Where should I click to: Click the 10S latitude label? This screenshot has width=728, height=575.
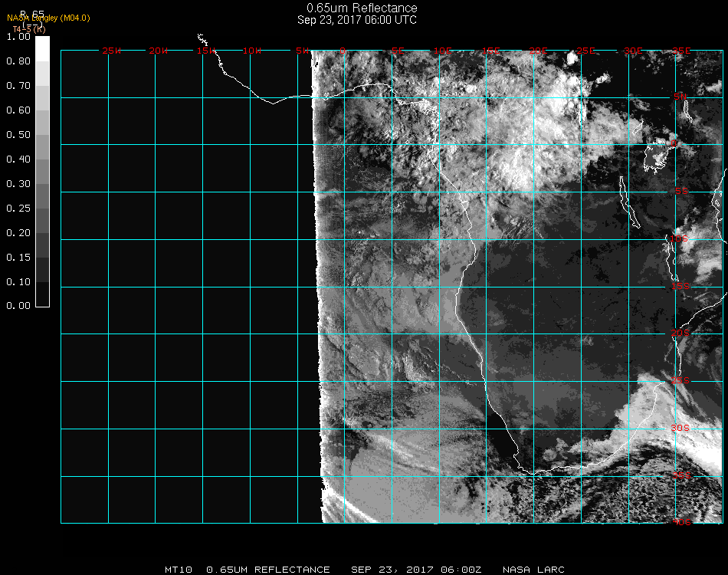[679, 238]
